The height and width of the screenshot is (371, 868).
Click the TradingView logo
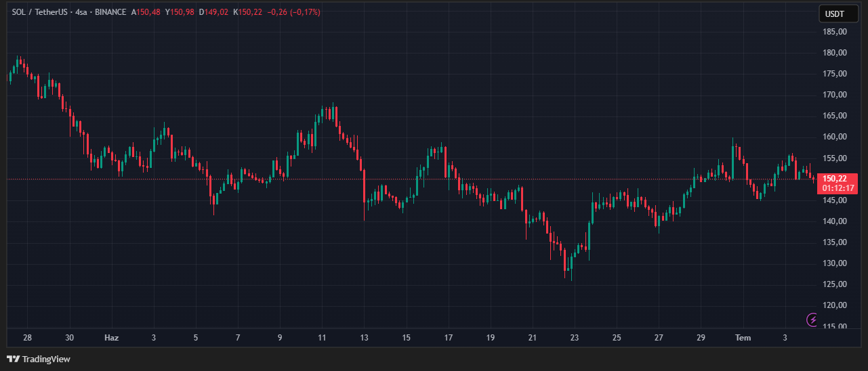coord(39,359)
